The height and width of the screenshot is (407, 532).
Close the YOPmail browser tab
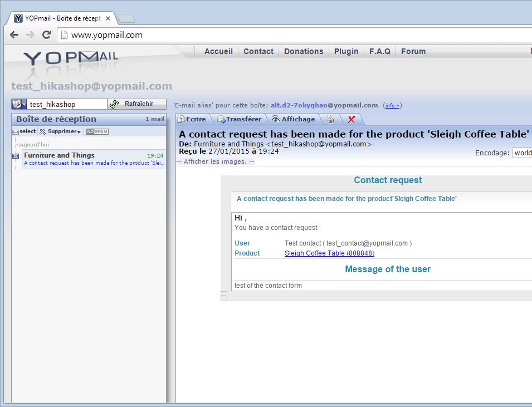tap(108, 18)
